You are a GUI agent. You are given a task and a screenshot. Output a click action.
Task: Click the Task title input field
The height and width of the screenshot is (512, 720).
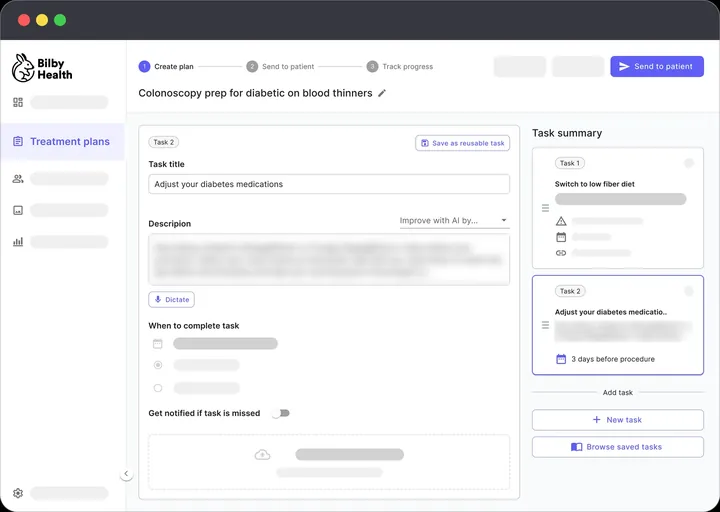[329, 184]
